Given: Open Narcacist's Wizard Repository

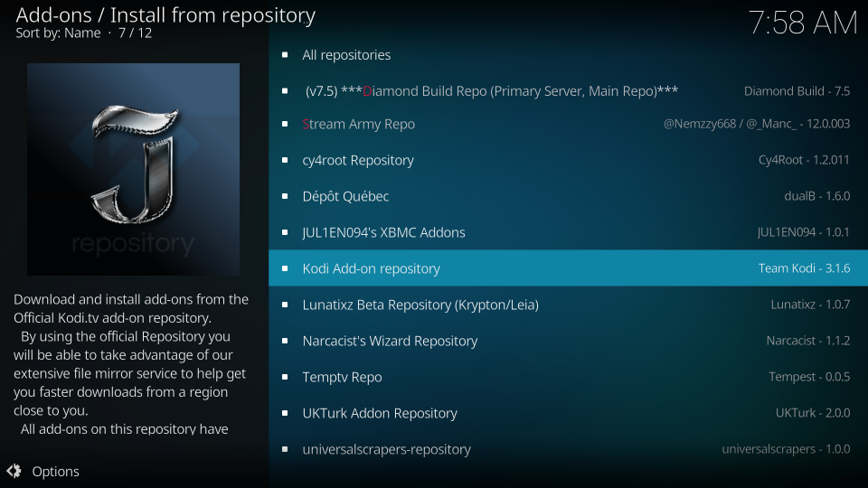Looking at the screenshot, I should coord(390,341).
